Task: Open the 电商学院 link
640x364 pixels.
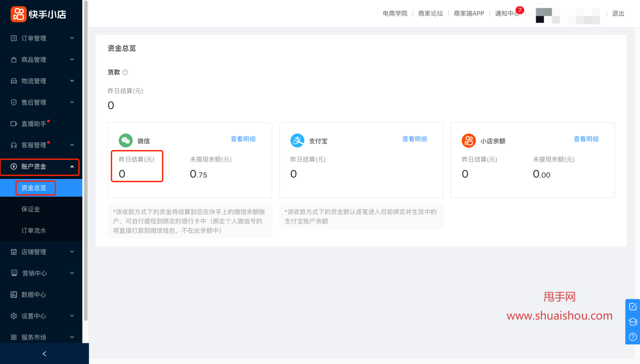Action: pyautogui.click(x=395, y=14)
